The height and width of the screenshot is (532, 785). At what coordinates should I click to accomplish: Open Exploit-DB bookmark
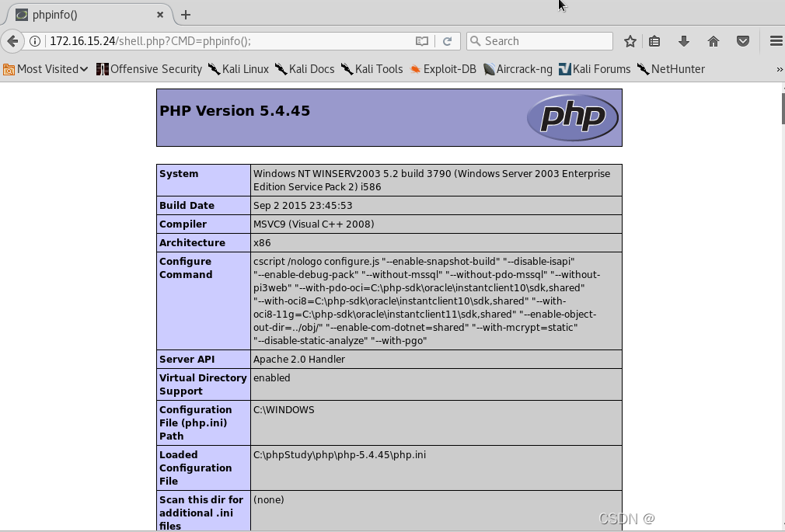point(443,69)
